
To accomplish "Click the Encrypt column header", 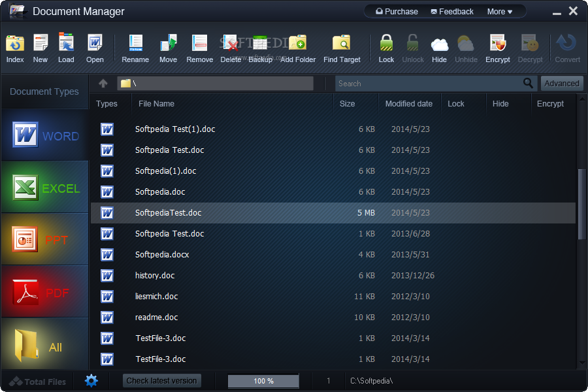I will tap(550, 104).
